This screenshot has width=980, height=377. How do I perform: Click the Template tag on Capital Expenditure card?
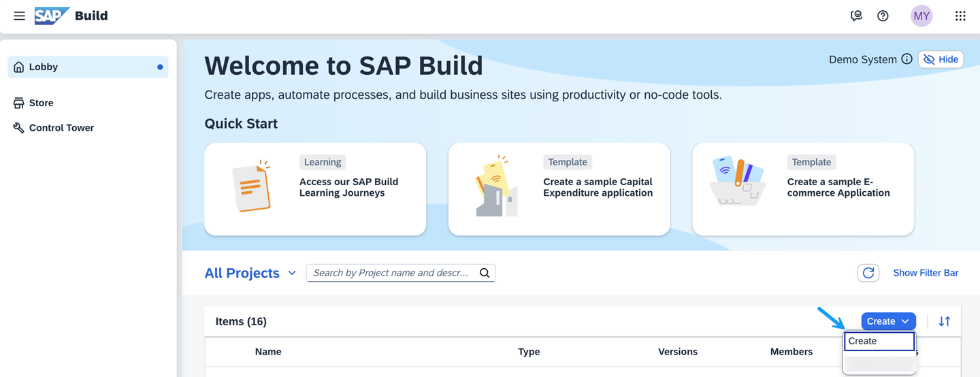click(x=568, y=162)
